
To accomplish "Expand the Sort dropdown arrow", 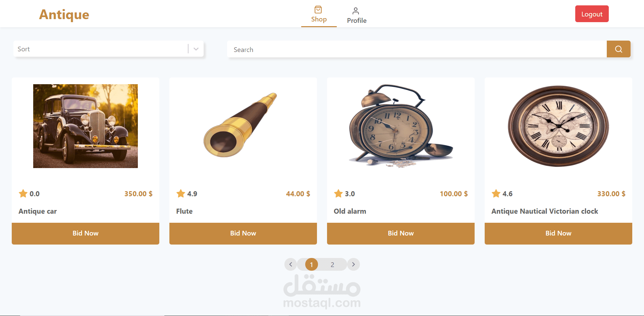I will pos(196,49).
